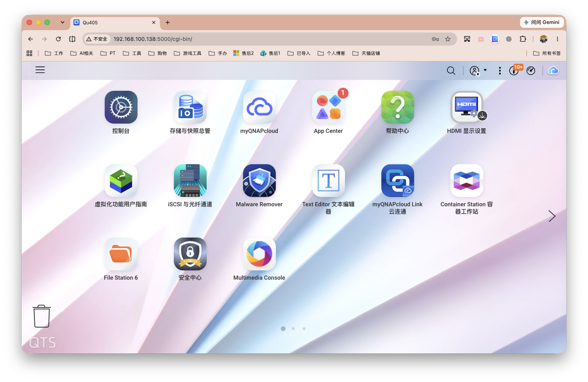The width and height of the screenshot is (588, 382).
Task: Open the desktop trash bin
Action: pos(41,316)
